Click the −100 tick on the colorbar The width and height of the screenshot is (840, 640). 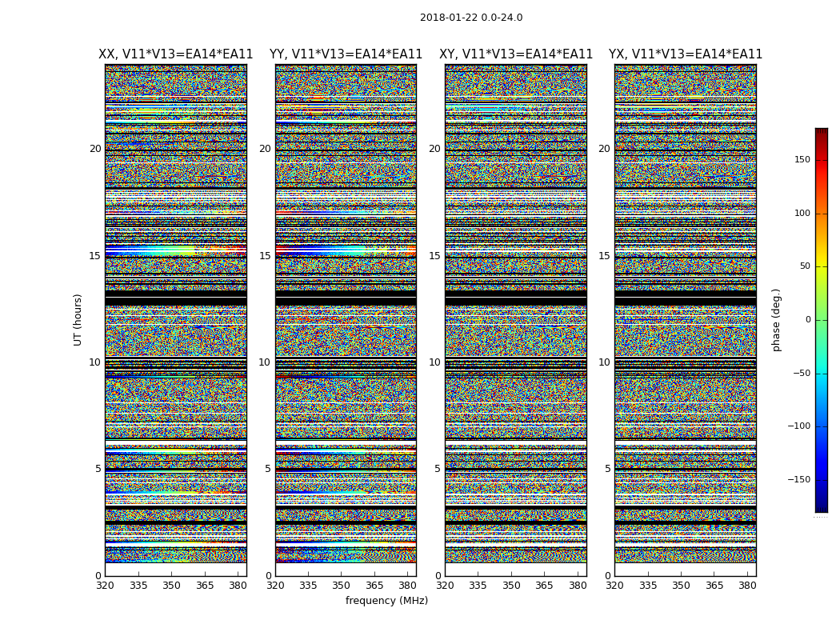coord(799,426)
